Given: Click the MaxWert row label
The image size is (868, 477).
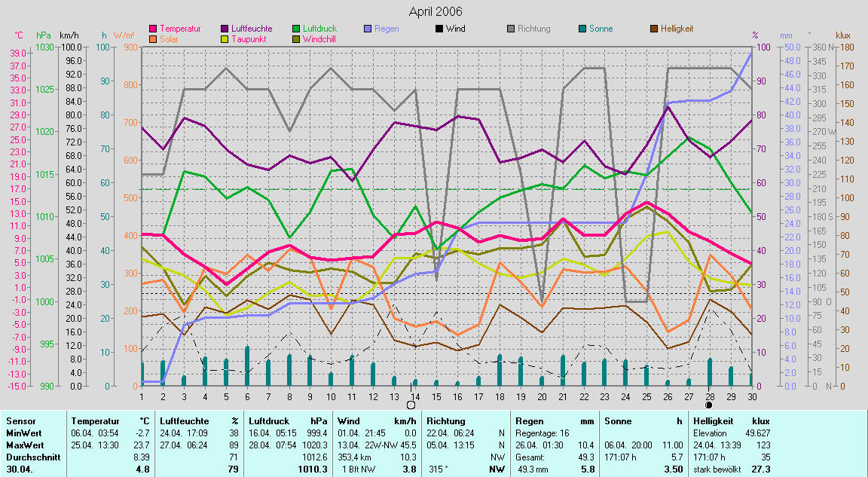Looking at the screenshot, I should (24, 445).
